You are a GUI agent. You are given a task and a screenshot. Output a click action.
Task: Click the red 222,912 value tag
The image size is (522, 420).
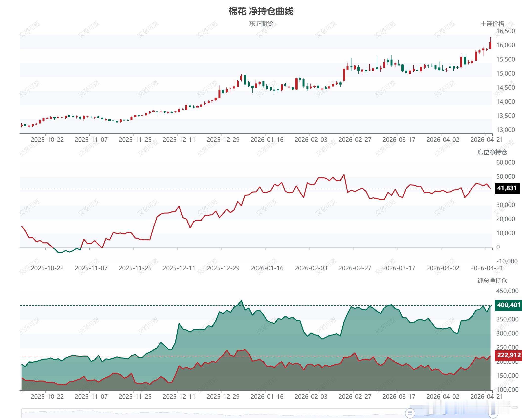click(x=509, y=355)
